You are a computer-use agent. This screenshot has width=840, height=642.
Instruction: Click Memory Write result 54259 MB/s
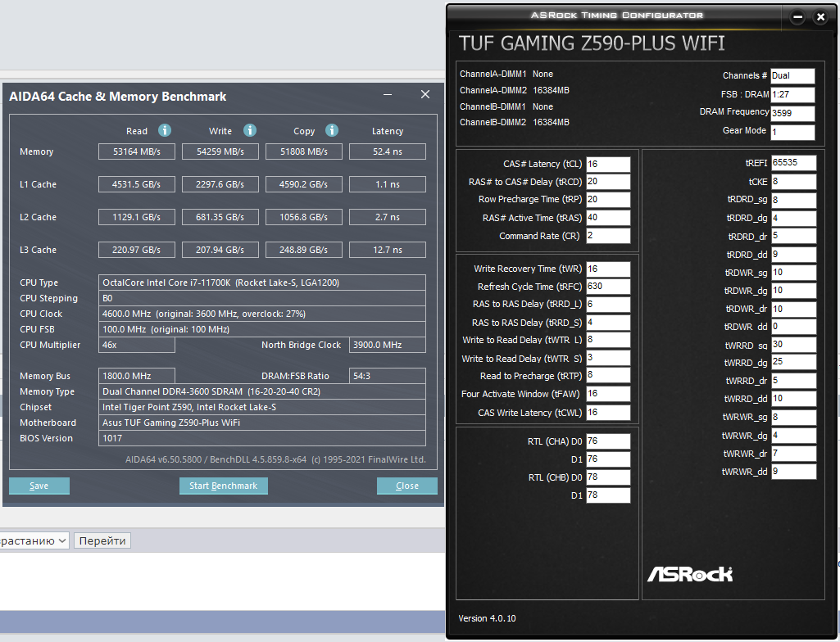[x=220, y=151]
